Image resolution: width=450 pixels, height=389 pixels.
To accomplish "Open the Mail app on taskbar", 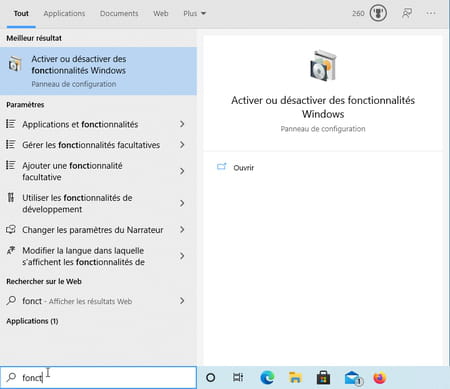I will (353, 378).
